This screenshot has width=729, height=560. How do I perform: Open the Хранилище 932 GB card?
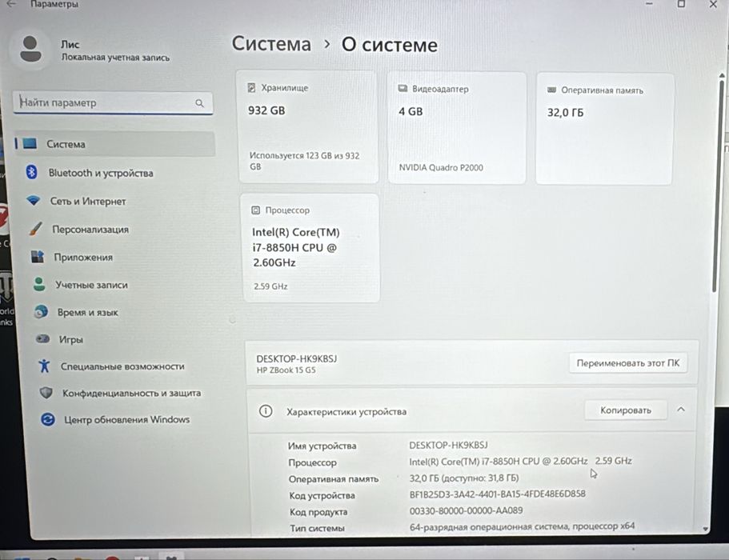[x=308, y=126]
